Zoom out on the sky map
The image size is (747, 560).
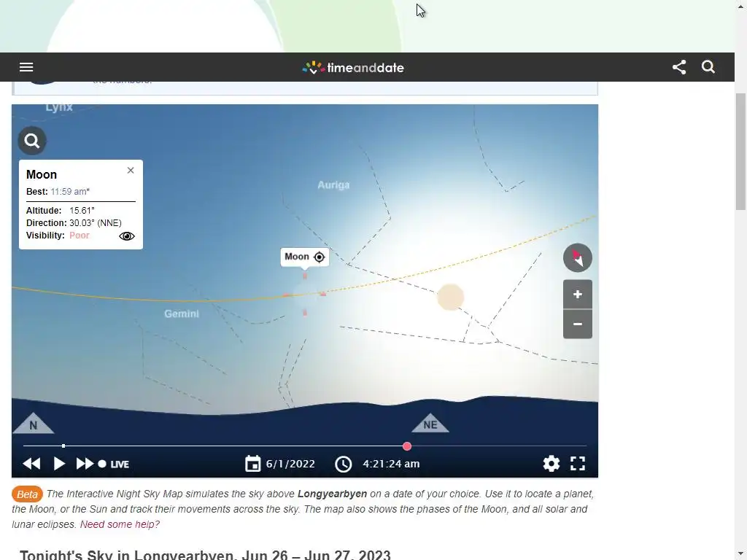tap(578, 324)
